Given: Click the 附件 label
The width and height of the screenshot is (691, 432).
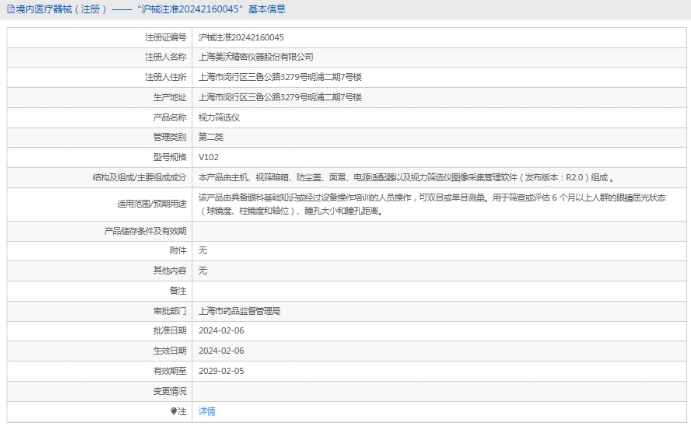Looking at the screenshot, I should point(178,250).
